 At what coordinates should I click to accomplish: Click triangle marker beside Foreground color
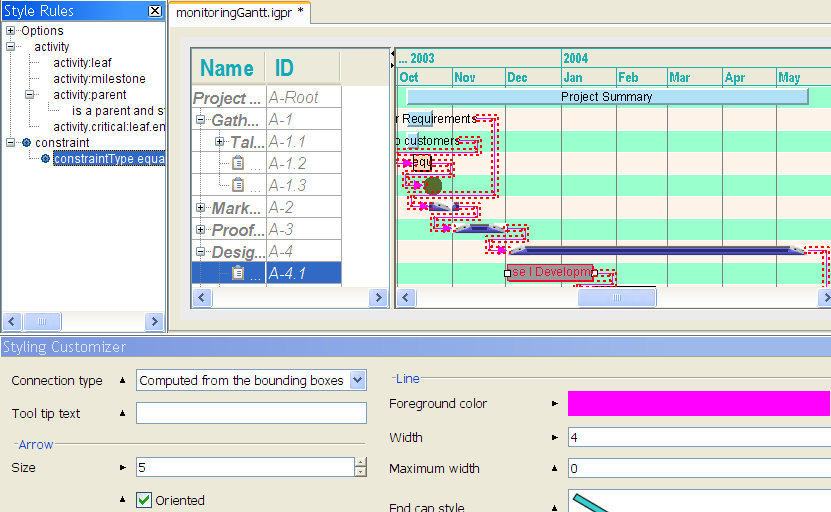point(555,404)
